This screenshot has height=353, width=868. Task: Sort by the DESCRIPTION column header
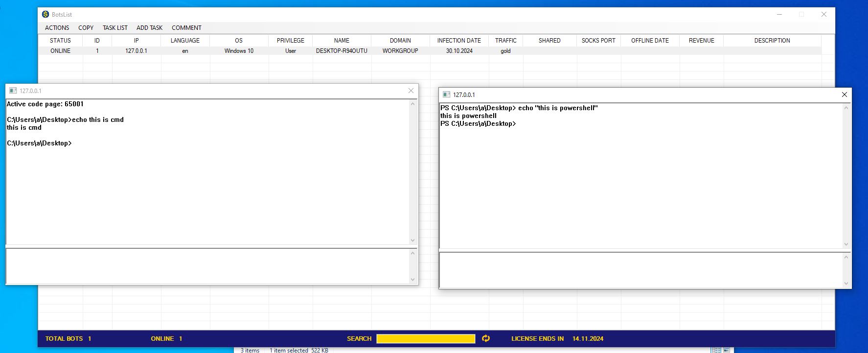[x=772, y=41]
